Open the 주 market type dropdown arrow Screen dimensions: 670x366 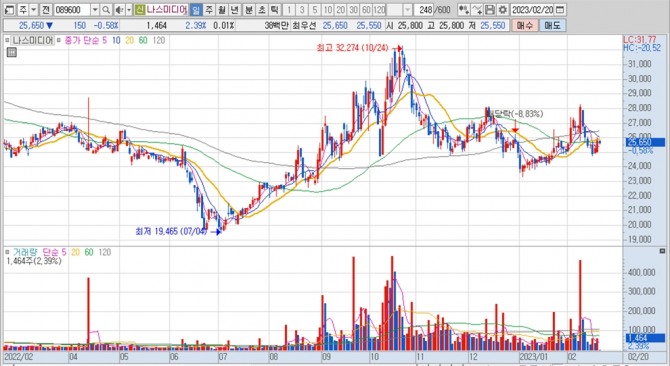tap(33, 9)
